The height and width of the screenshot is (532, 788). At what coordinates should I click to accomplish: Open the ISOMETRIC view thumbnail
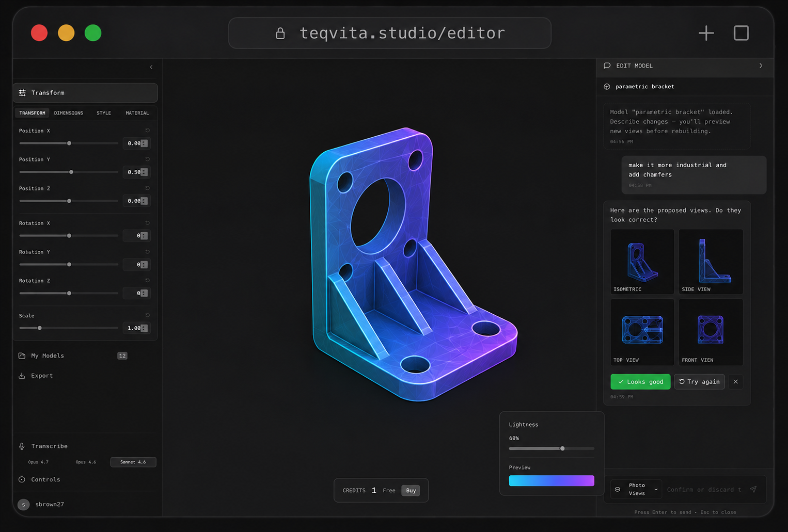(x=642, y=262)
